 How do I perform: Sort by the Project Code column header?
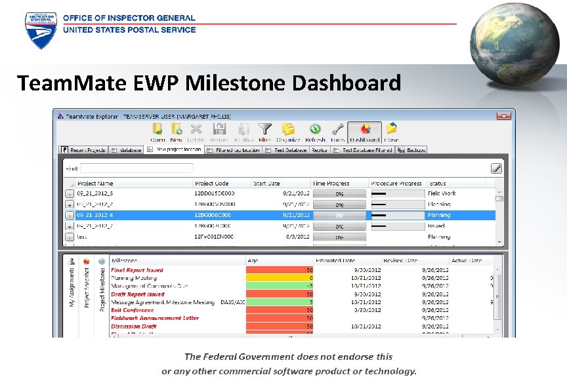(222, 183)
